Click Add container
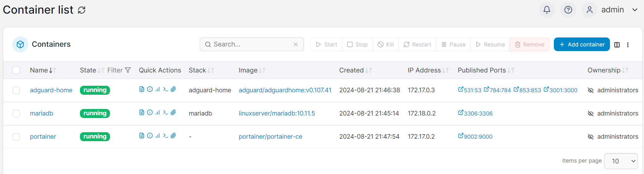The height and width of the screenshot is (174, 644). point(582,44)
